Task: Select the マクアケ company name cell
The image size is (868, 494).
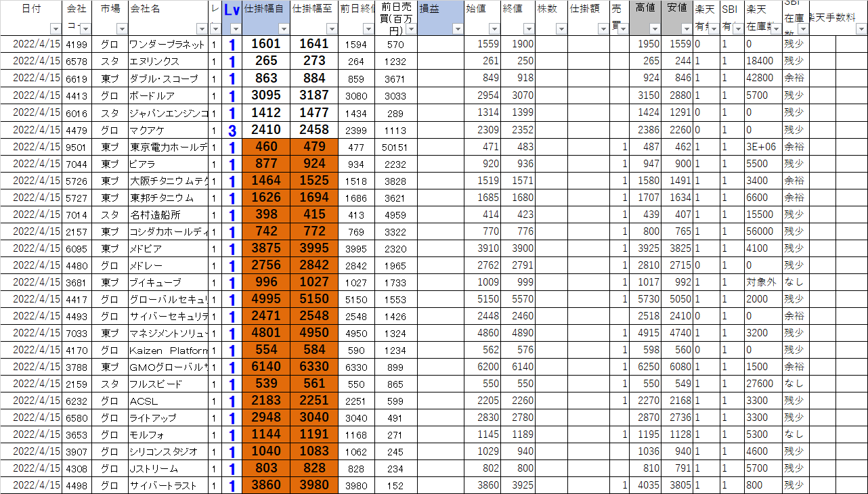Action: pos(168,129)
